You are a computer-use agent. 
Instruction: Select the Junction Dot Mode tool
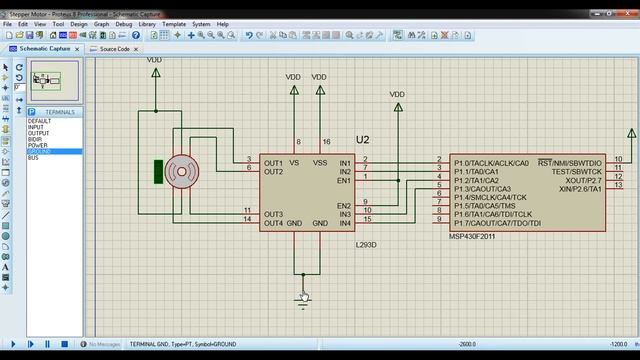[6, 88]
